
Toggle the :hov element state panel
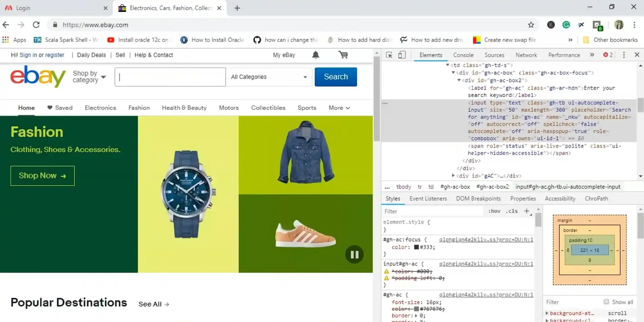click(x=494, y=211)
